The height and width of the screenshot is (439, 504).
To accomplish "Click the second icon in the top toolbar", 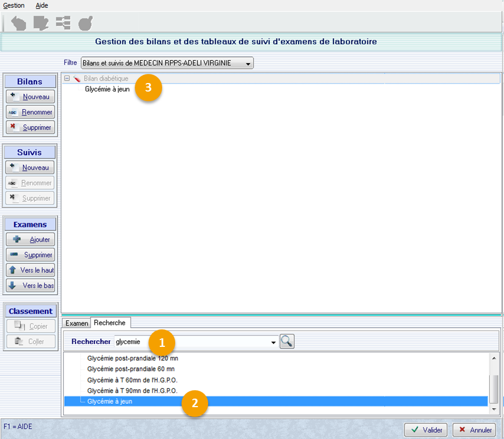I will pyautogui.click(x=41, y=23).
